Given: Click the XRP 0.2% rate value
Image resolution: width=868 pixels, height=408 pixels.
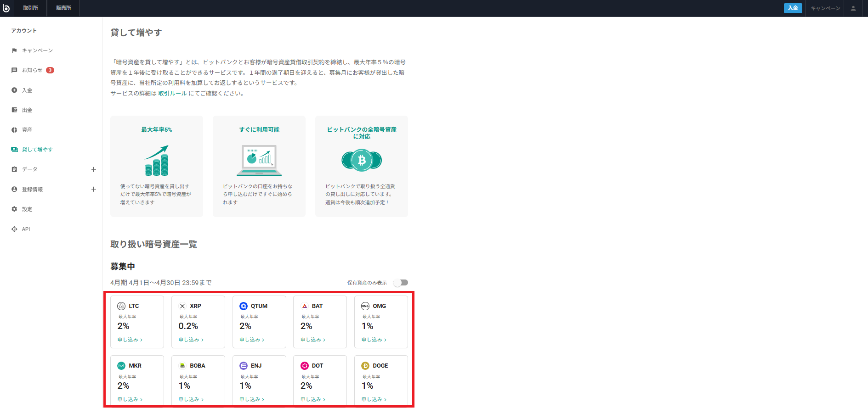Looking at the screenshot, I should coord(188,326).
